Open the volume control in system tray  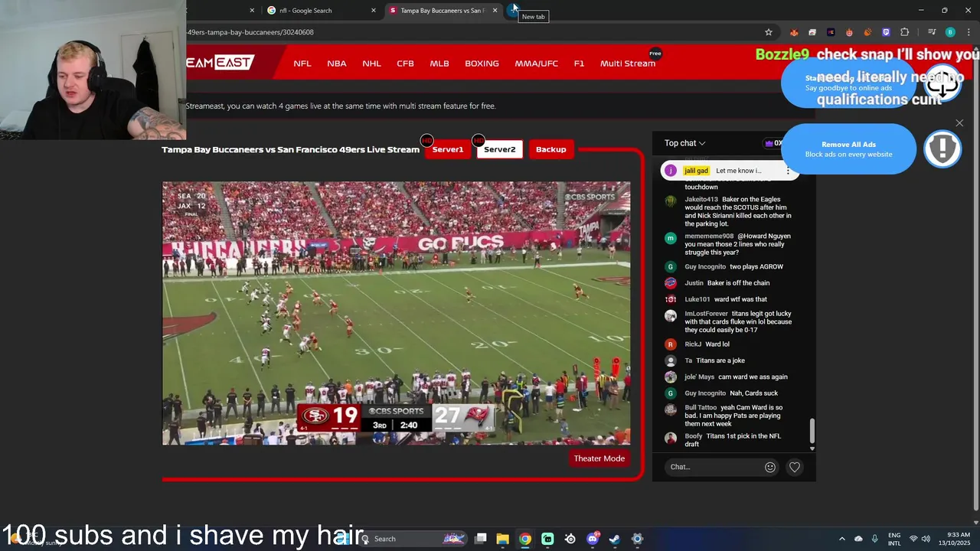[926, 539]
